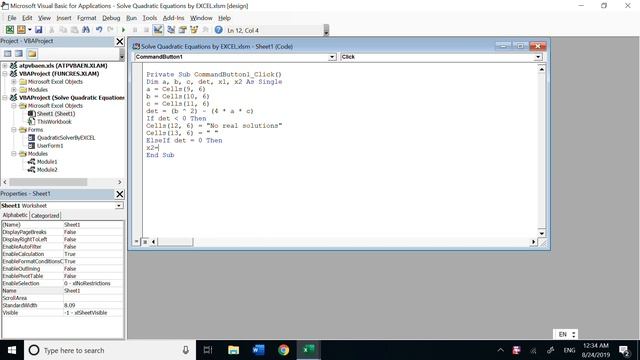Switch to the Categorized properties tab
Screen dimensions: 640x360
click(45, 216)
